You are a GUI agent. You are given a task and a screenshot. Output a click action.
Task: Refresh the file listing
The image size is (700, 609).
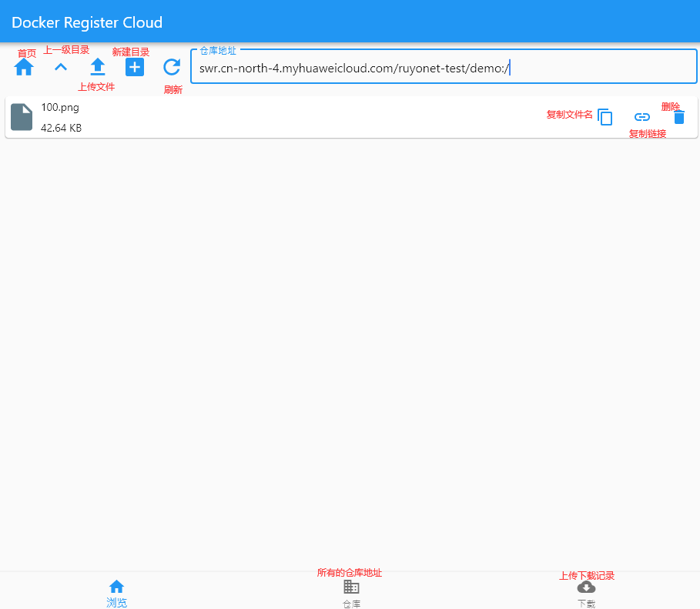pos(172,67)
